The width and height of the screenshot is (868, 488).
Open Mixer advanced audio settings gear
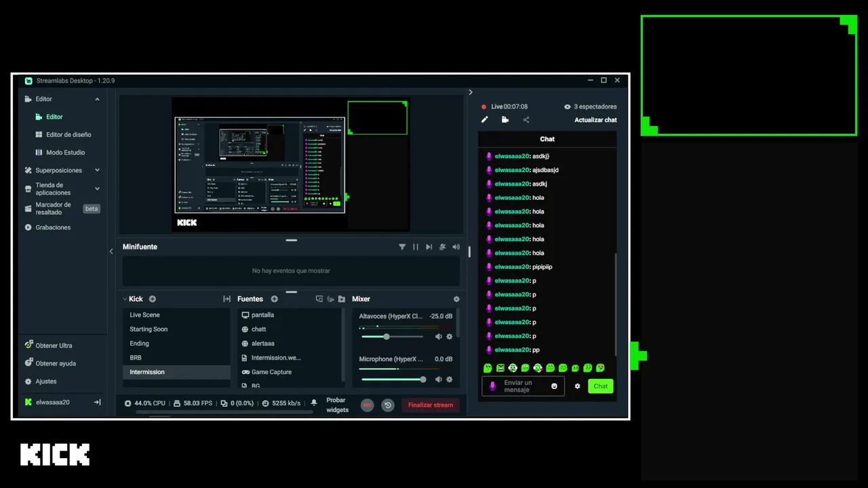click(x=456, y=299)
